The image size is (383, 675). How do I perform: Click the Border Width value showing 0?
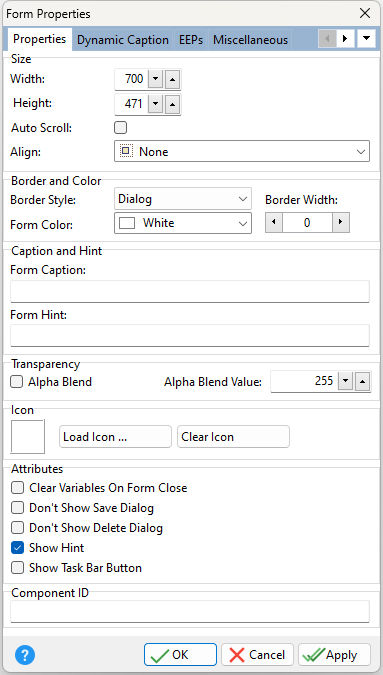point(307,223)
